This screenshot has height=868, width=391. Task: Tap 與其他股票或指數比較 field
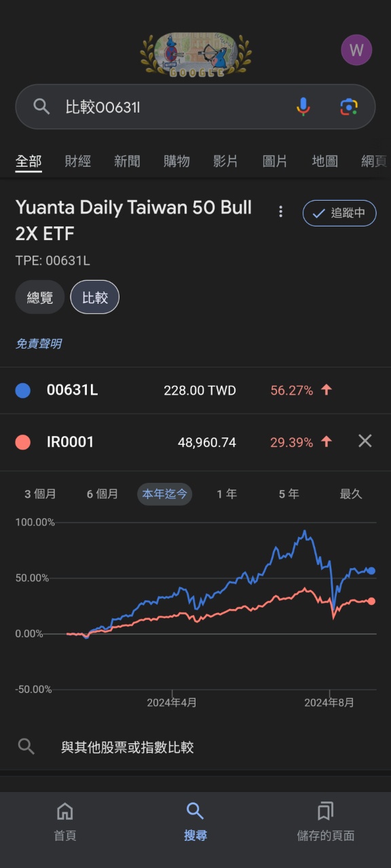tap(195, 747)
